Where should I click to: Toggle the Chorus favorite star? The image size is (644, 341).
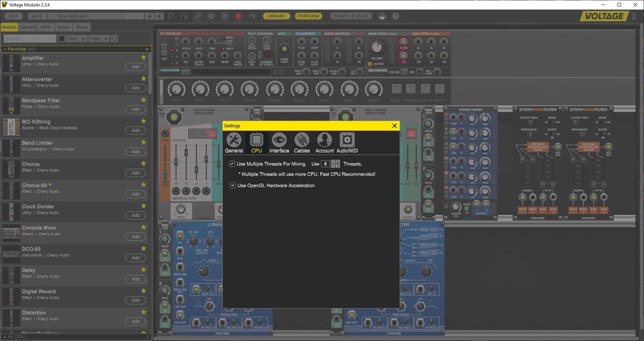click(143, 163)
